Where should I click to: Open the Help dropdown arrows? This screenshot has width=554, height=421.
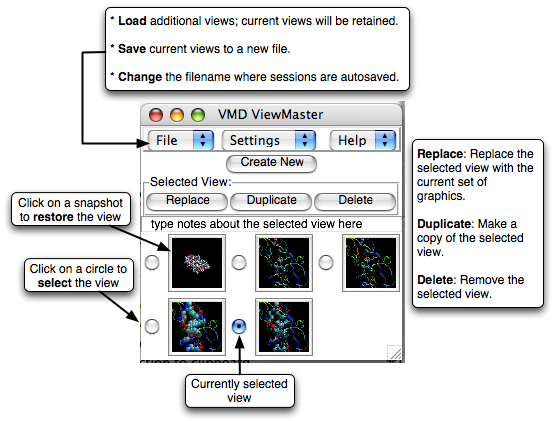tap(385, 140)
